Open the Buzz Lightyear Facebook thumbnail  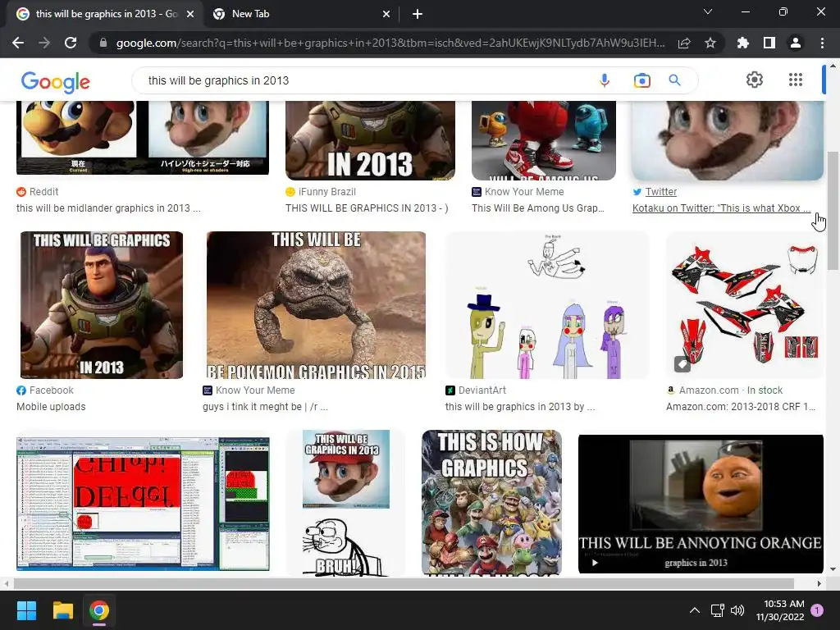click(101, 305)
